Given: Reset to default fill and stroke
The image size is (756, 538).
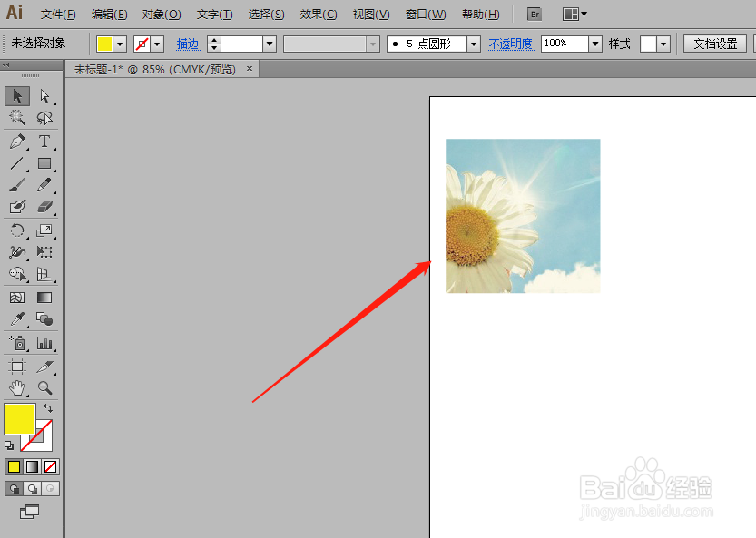Looking at the screenshot, I should tap(9, 445).
